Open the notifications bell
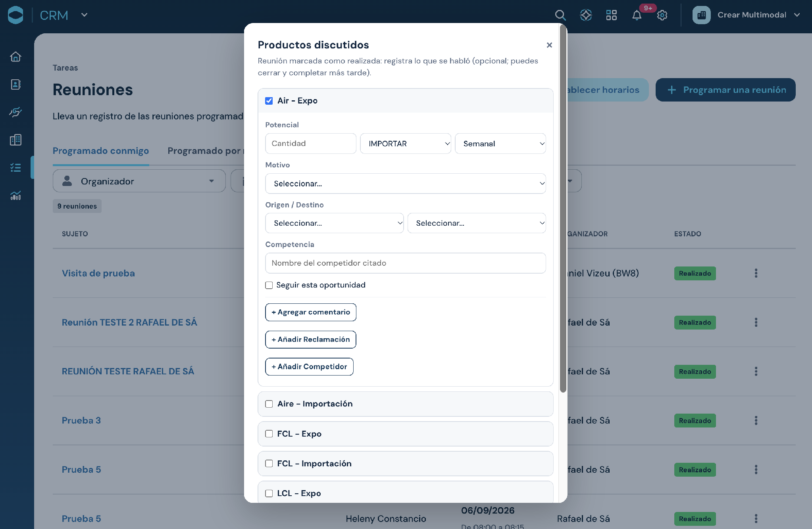Viewport: 812px width, 529px height. [637, 15]
